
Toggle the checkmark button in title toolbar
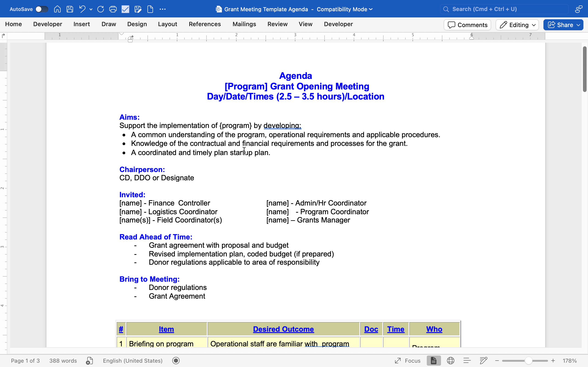[x=125, y=9]
